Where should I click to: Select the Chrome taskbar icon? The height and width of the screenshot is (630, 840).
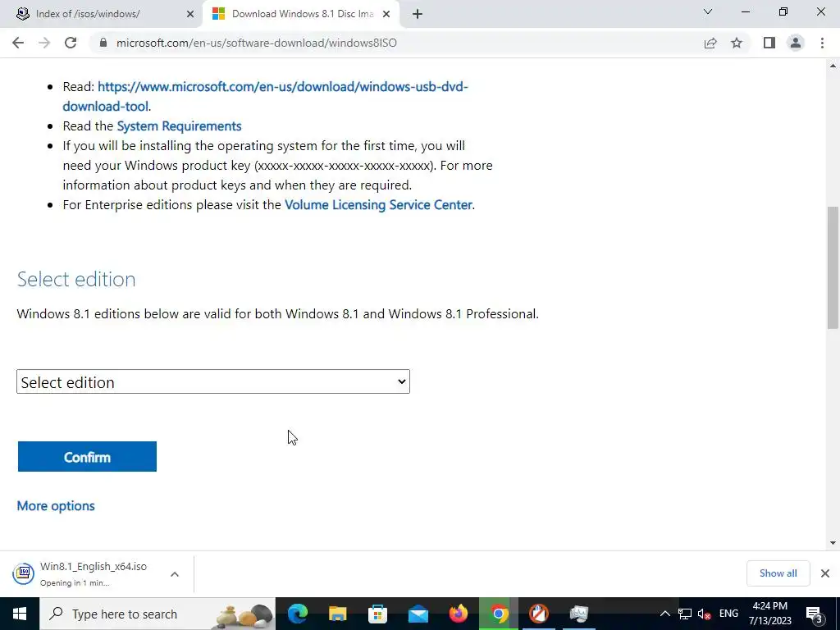(498, 614)
